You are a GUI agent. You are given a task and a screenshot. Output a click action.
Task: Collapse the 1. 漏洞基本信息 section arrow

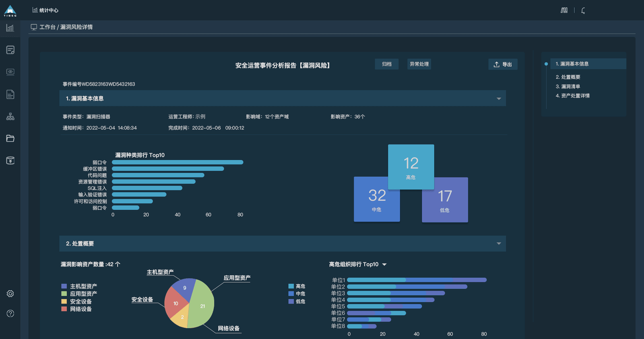(x=499, y=99)
